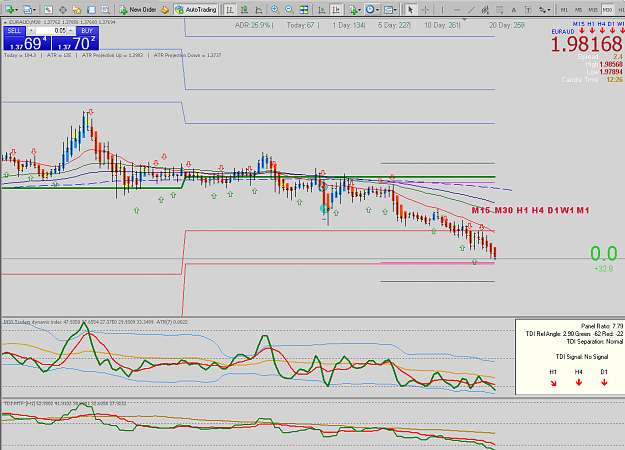The height and width of the screenshot is (450, 625).
Task: Click the 'TDI Signal: No Signal' text
Action: (582, 357)
